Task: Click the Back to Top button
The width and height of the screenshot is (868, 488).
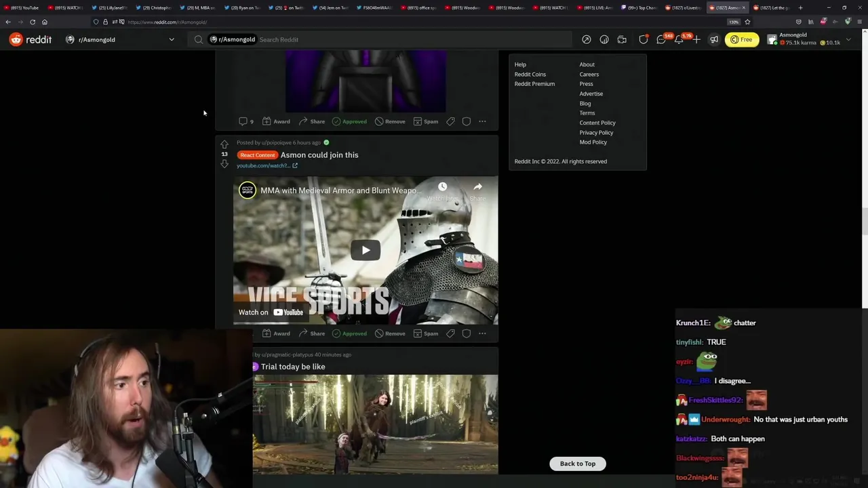Action: click(578, 464)
